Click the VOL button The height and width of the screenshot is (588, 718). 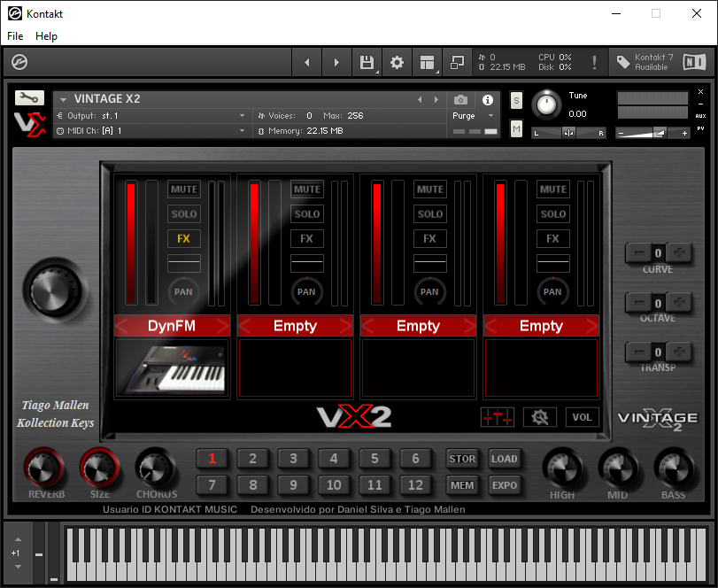point(582,417)
